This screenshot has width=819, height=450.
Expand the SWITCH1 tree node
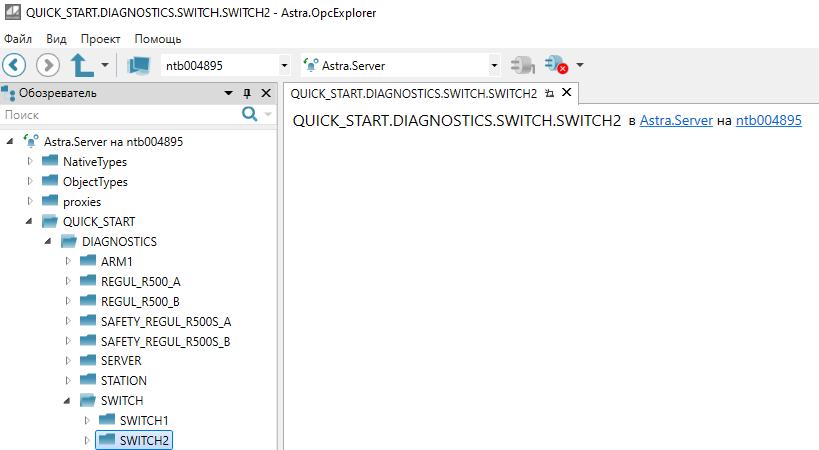87,420
